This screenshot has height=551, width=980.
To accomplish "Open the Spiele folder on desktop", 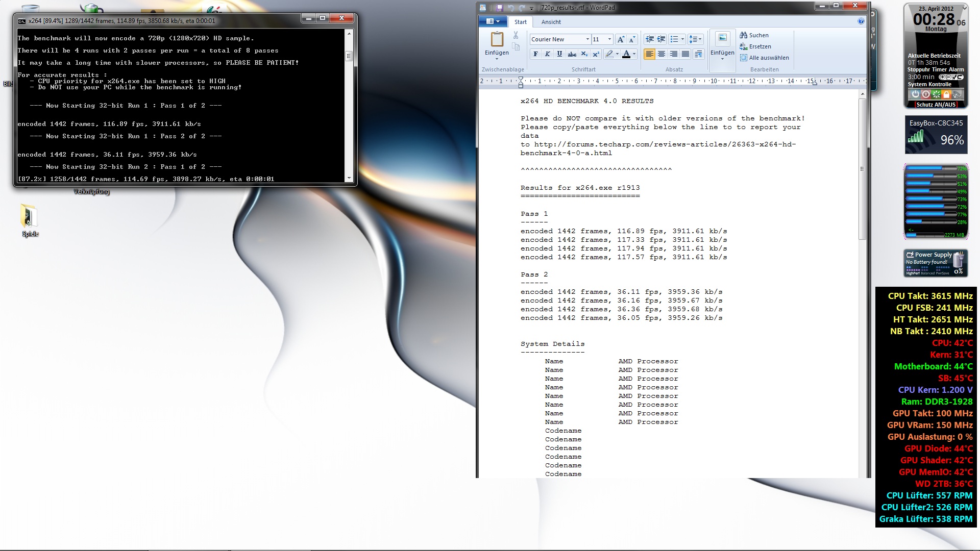I will tap(29, 217).
